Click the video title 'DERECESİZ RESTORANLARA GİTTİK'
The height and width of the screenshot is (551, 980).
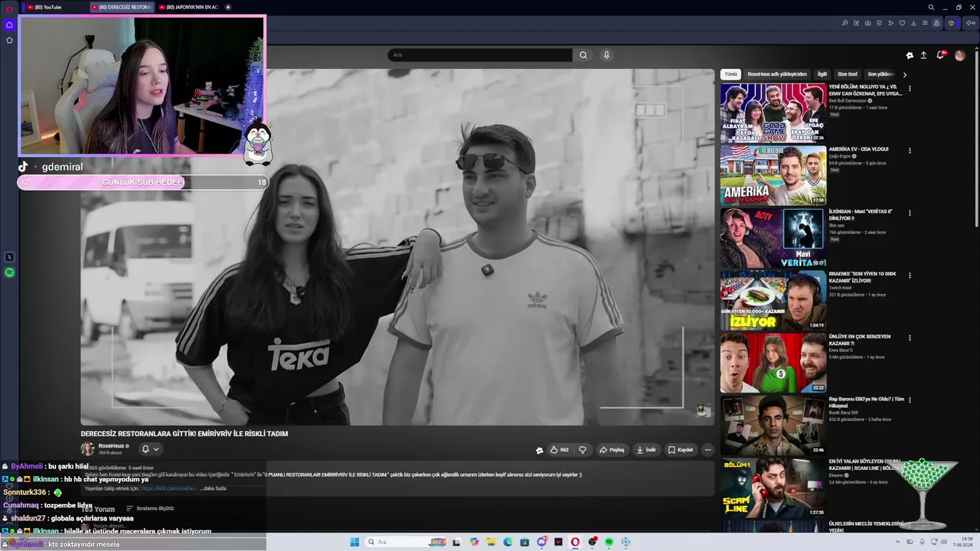click(185, 434)
